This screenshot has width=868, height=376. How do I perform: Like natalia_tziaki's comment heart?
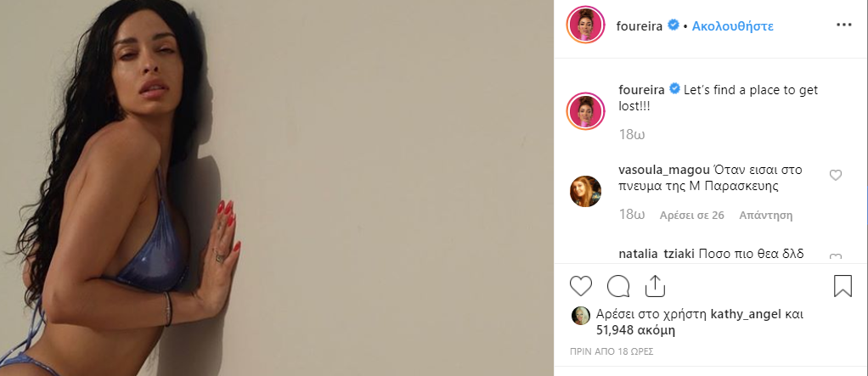coord(836,257)
